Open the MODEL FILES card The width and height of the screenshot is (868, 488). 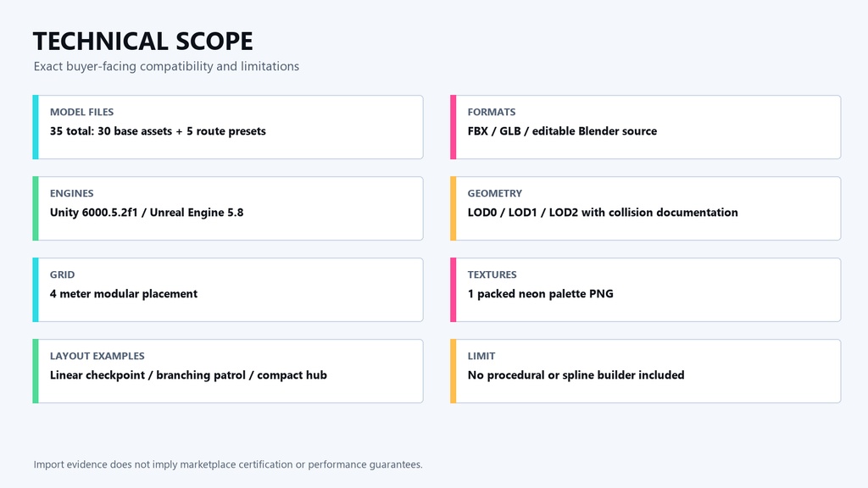coord(228,127)
